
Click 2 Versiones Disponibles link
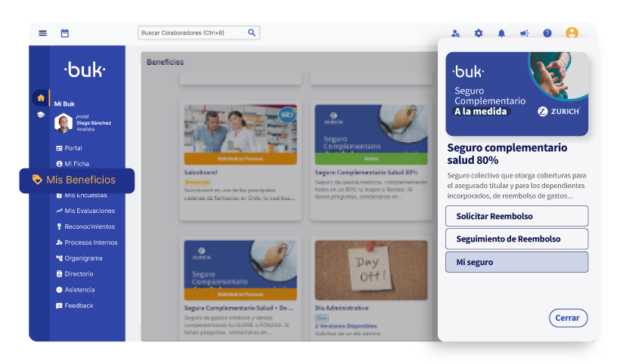point(346,326)
